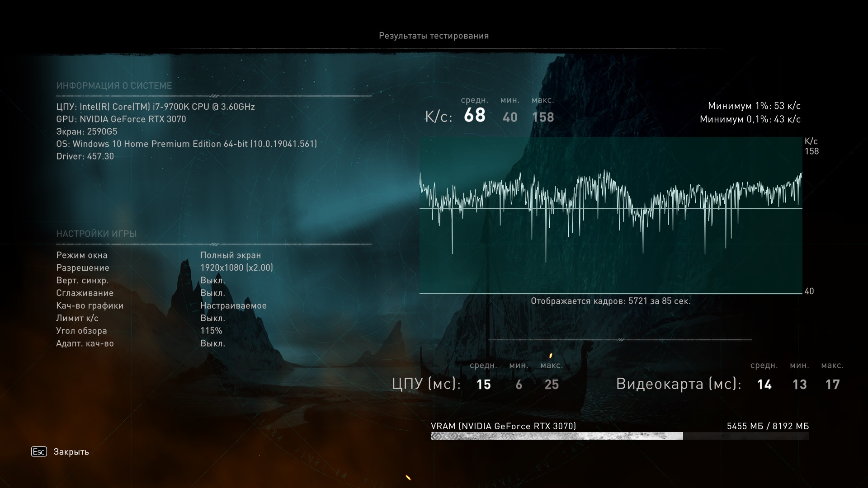The height and width of the screenshot is (488, 868).
Task: Click the Угол обзора 115% value
Action: pyautogui.click(x=211, y=331)
